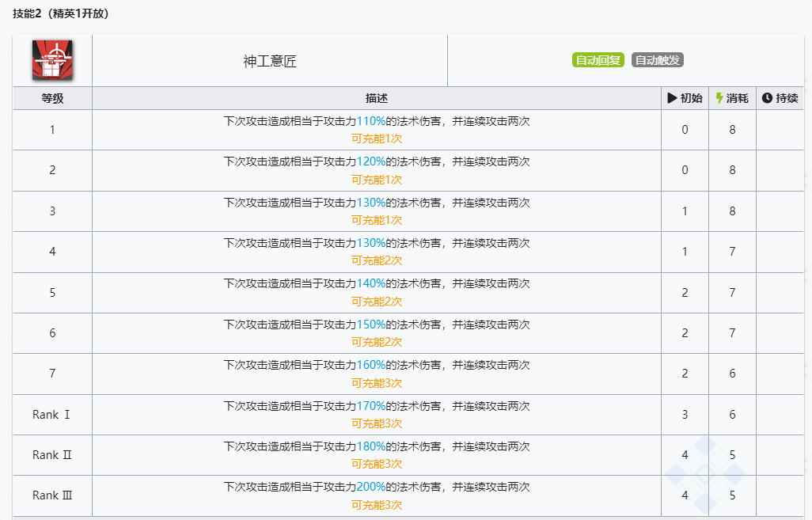
Task: Select the skill name 神工意匠
Action: point(270,61)
